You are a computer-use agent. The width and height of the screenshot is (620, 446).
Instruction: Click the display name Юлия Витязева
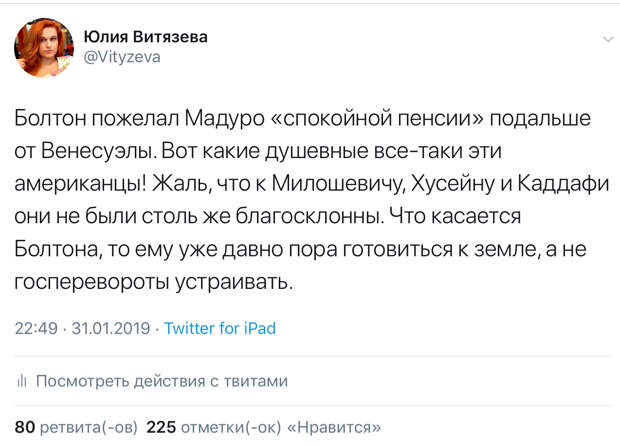pos(146,37)
